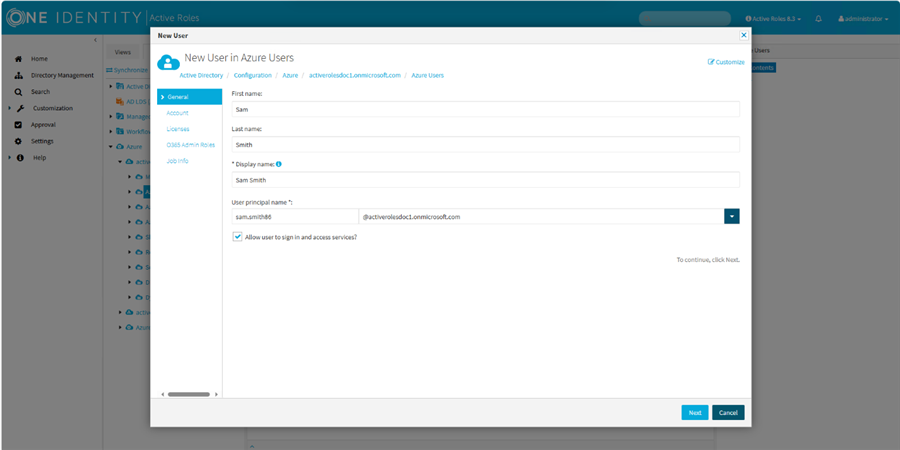Follow the Active Directory breadcrumb link
Screen dimensions: 900x450
(x=201, y=75)
